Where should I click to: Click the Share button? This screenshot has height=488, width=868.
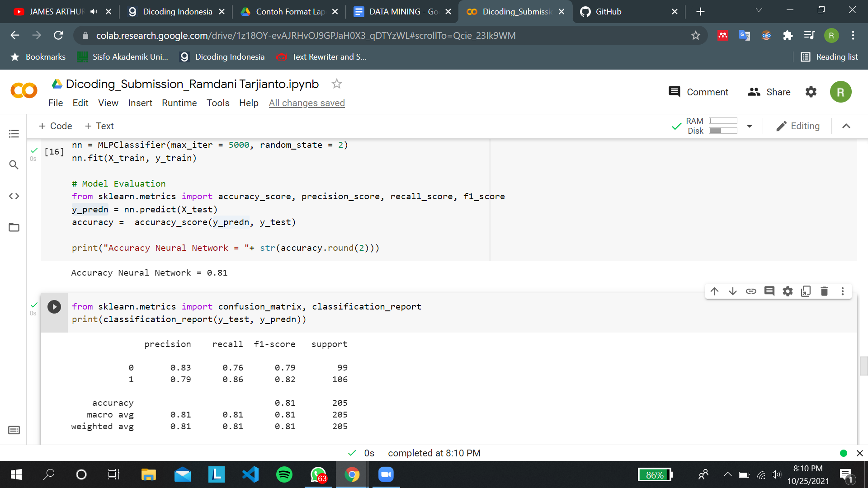[769, 92]
